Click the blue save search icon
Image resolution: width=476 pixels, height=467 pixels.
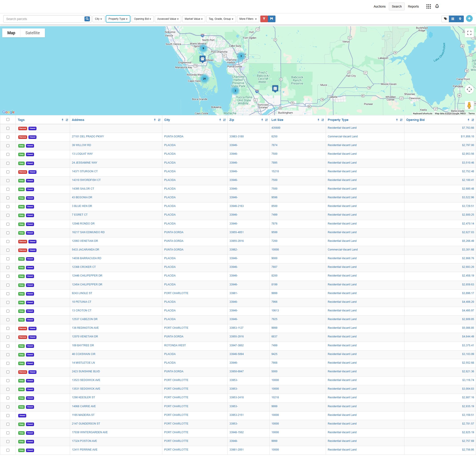click(x=272, y=19)
